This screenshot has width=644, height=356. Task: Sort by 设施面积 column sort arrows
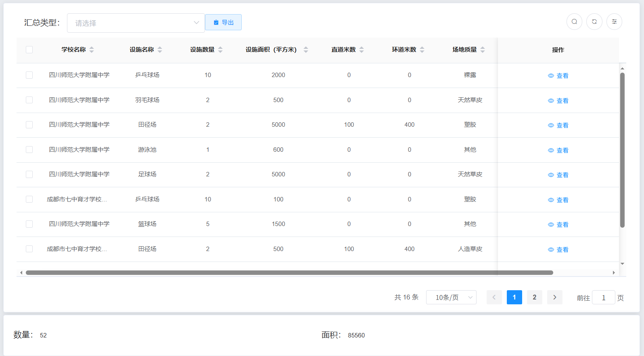306,50
